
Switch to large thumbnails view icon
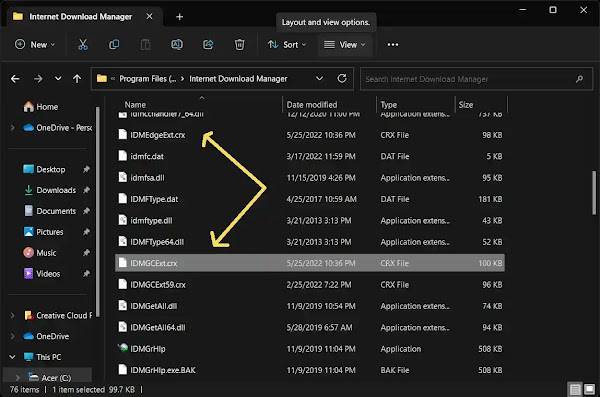[x=590, y=390]
